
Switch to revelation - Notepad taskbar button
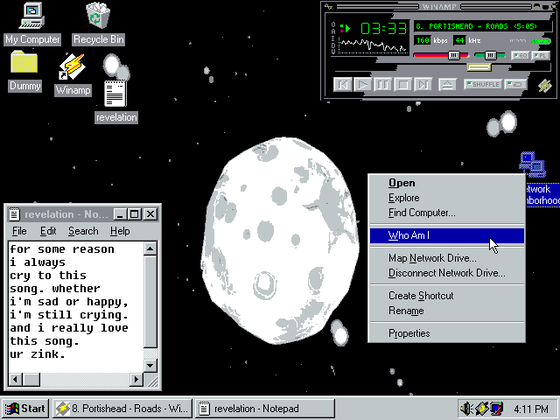click(x=264, y=409)
